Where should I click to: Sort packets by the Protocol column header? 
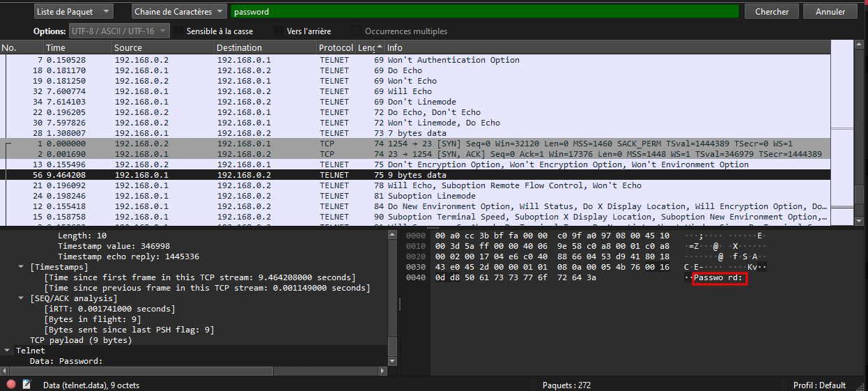(336, 47)
